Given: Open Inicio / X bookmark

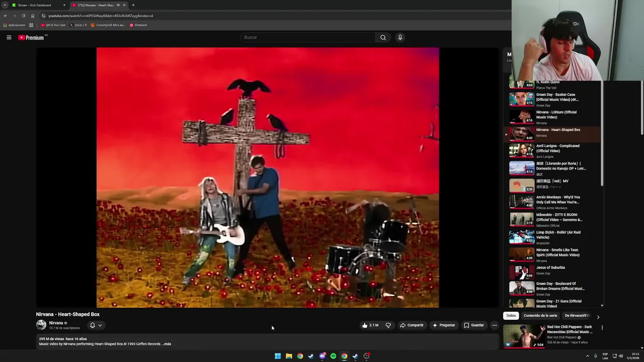Looking at the screenshot, I should 78,25.
